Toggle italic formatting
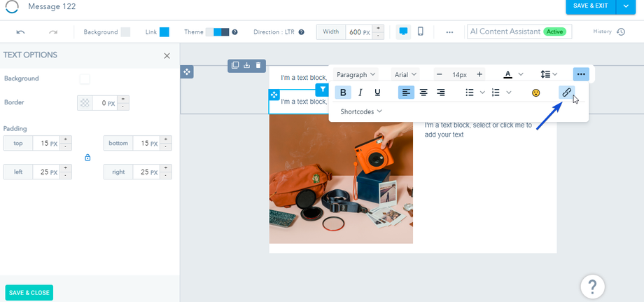Viewport: 644px width, 302px height. pos(360,92)
